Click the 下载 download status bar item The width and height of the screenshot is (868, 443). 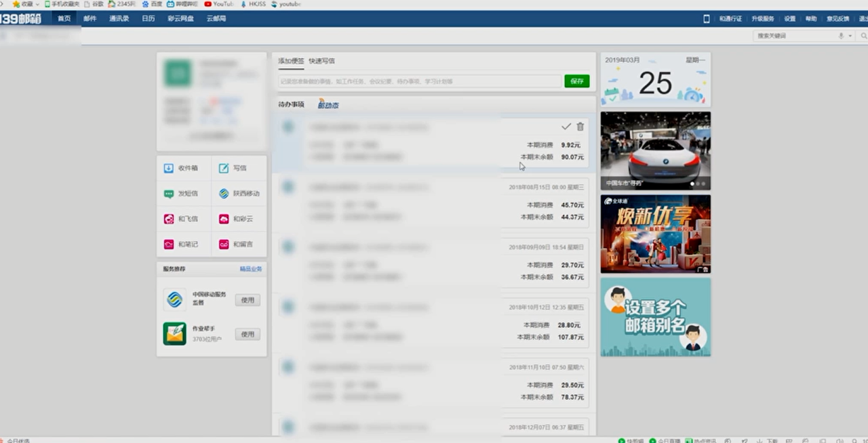pos(768,440)
